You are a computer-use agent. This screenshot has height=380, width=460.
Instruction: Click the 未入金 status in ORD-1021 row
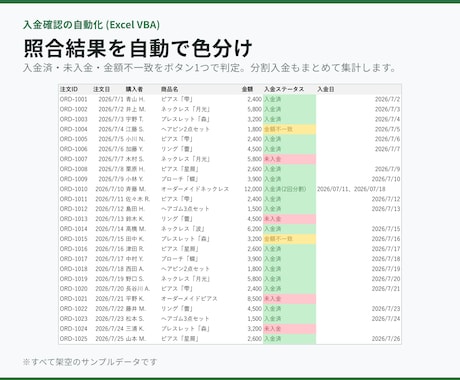(289, 299)
